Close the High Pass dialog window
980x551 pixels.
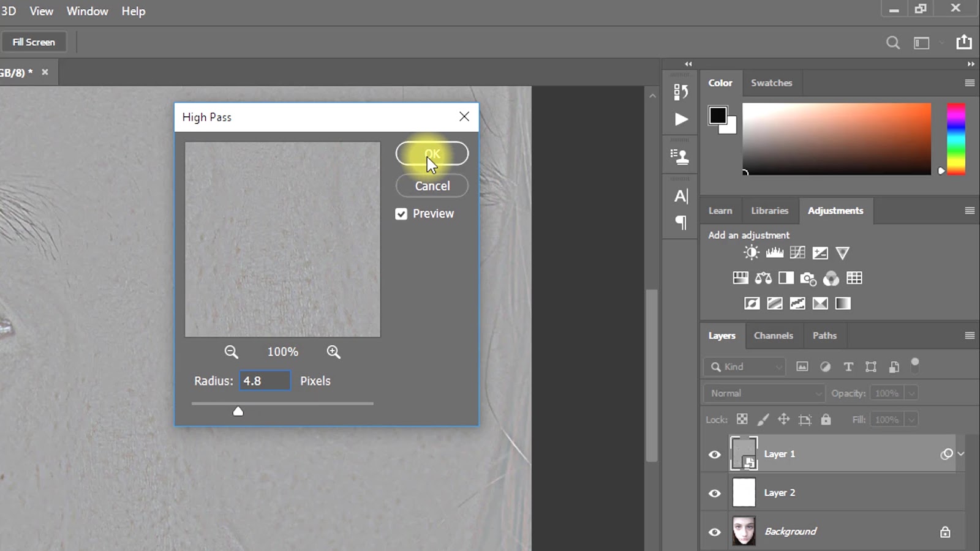click(x=464, y=116)
